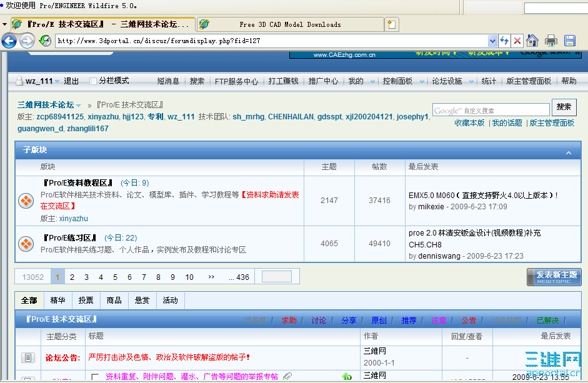Expand the 三维网技术论坛 breadcrumb dropdown

tap(78, 105)
